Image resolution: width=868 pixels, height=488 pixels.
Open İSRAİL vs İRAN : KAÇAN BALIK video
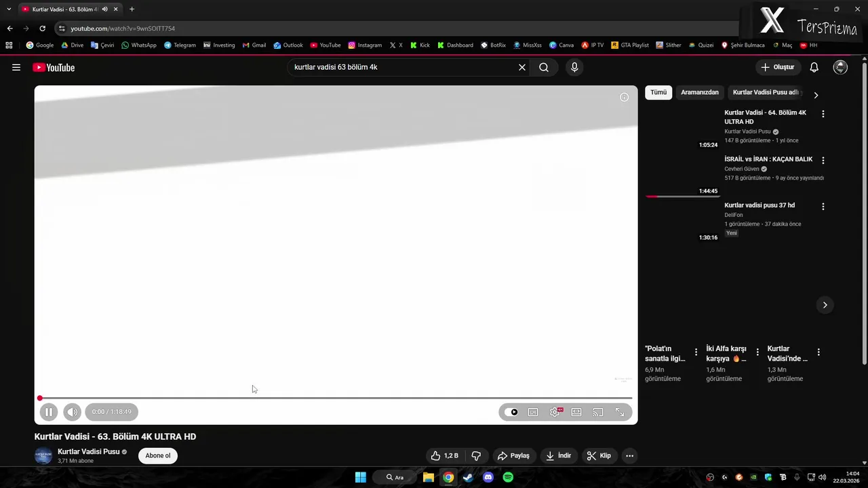click(x=768, y=159)
